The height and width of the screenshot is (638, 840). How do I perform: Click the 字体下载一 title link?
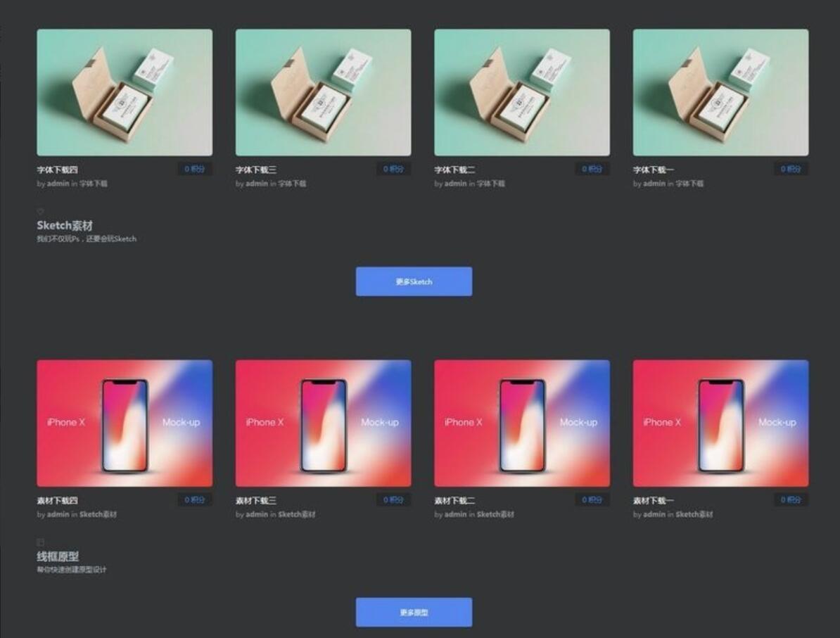point(654,170)
